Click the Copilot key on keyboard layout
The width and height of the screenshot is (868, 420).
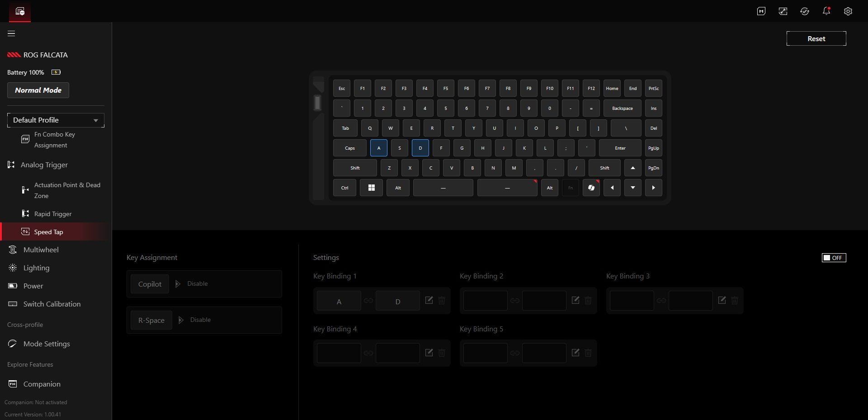[x=591, y=188]
